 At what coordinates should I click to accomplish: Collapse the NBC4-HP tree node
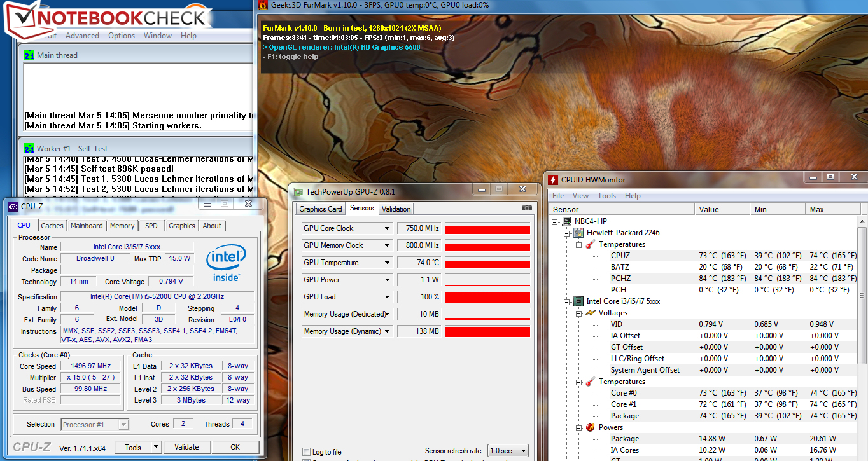(x=556, y=221)
